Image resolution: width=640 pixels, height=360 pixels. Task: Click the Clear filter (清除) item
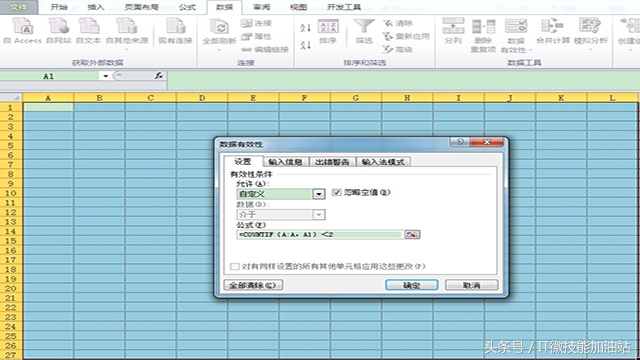(398, 23)
